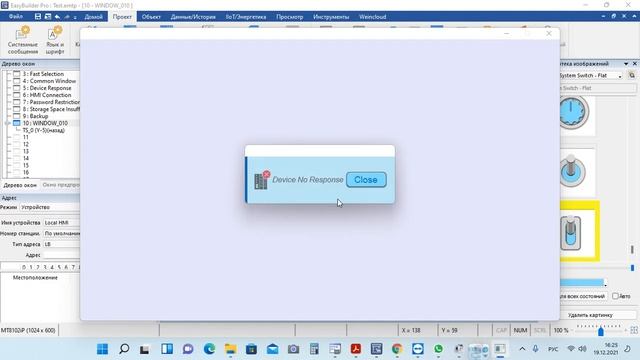Tick the checkbox of 8: Storage Space
Screen dimensions: 640x360
(x=16, y=109)
